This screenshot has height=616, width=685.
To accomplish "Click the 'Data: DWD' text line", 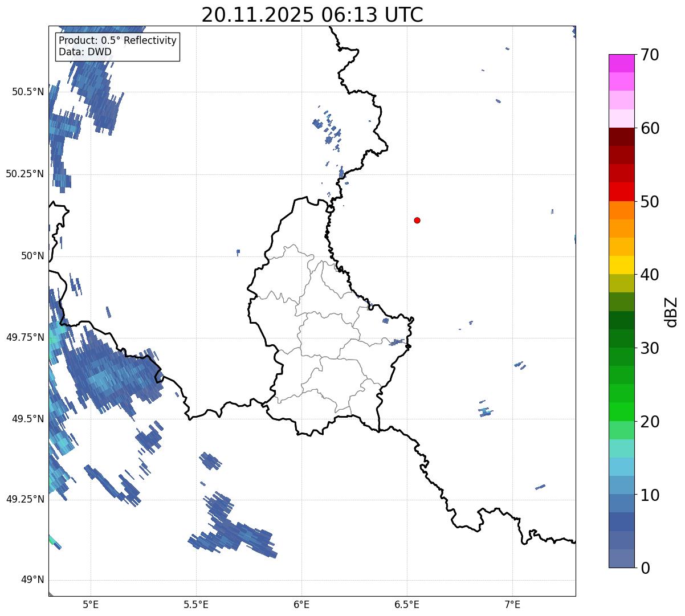I will click(85, 52).
